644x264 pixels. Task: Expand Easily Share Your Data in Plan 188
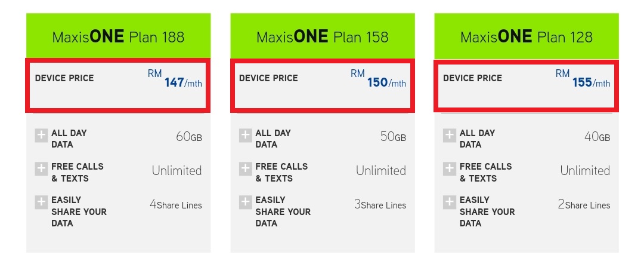(x=41, y=202)
